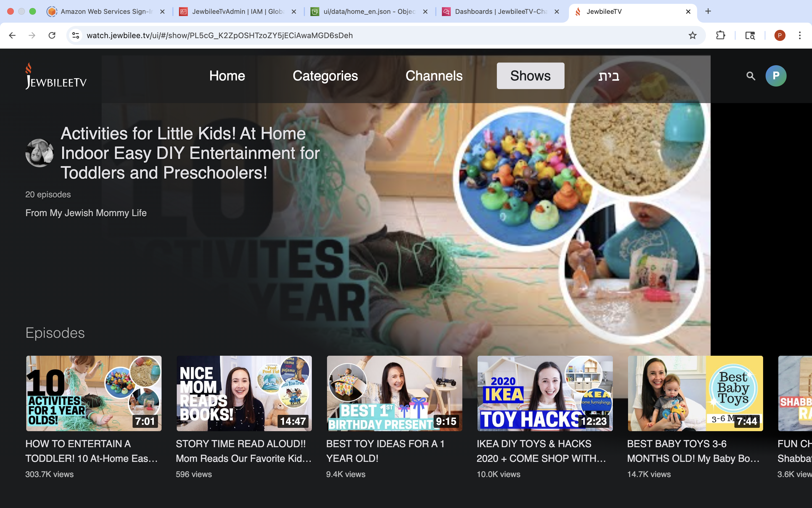812x508 pixels.
Task: Open Chrome three-dot menu
Action: (x=800, y=35)
